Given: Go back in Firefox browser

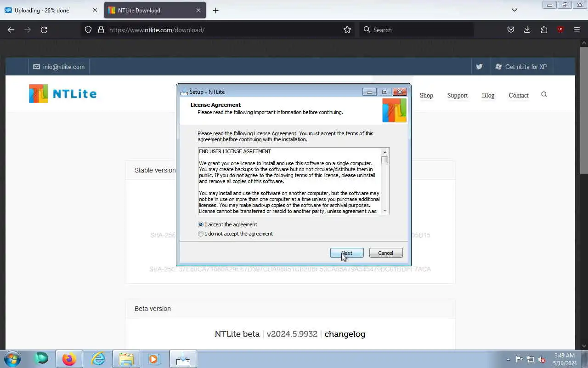Looking at the screenshot, I should 11,29.
